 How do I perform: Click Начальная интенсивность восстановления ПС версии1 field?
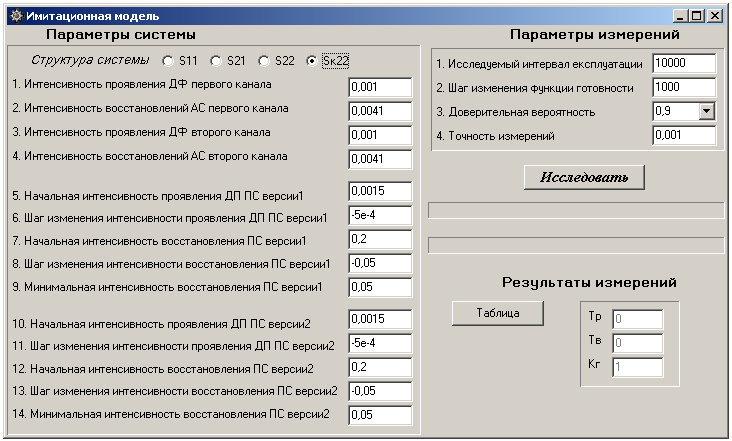click(380, 239)
